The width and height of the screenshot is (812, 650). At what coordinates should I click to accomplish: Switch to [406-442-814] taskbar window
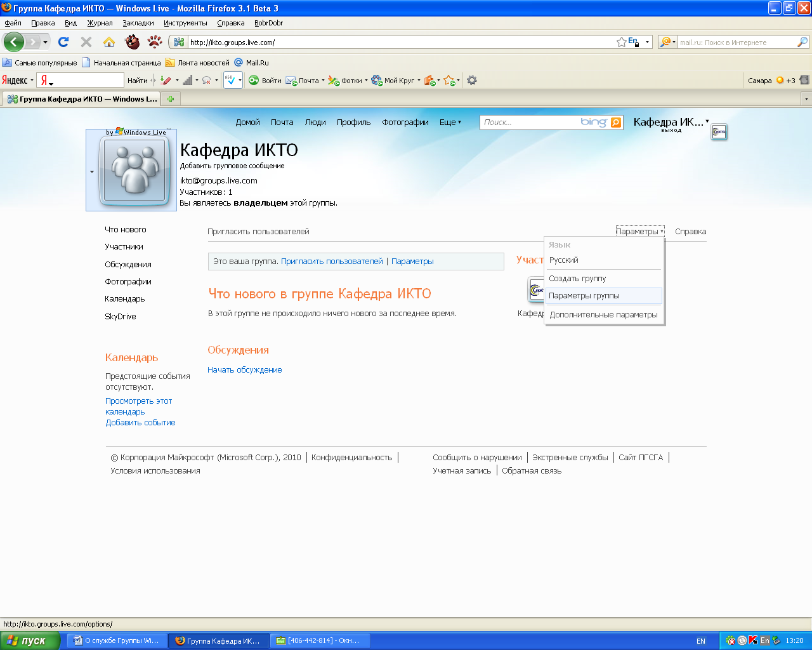320,641
